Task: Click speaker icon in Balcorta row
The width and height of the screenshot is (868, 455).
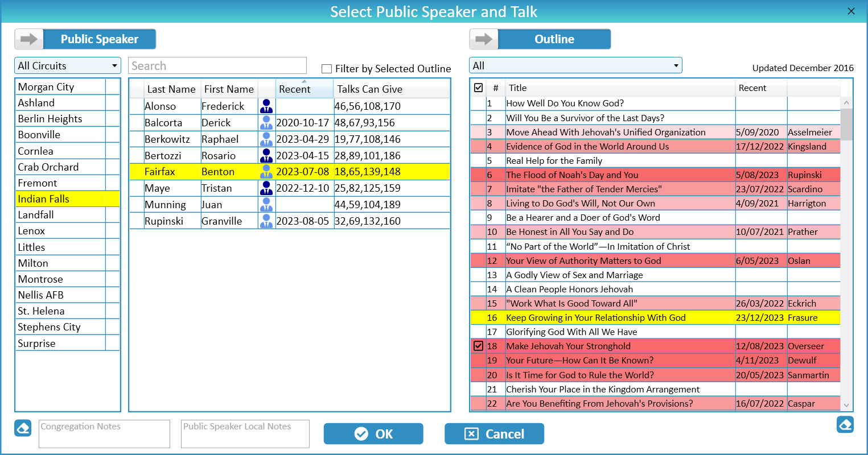Action: tap(266, 123)
